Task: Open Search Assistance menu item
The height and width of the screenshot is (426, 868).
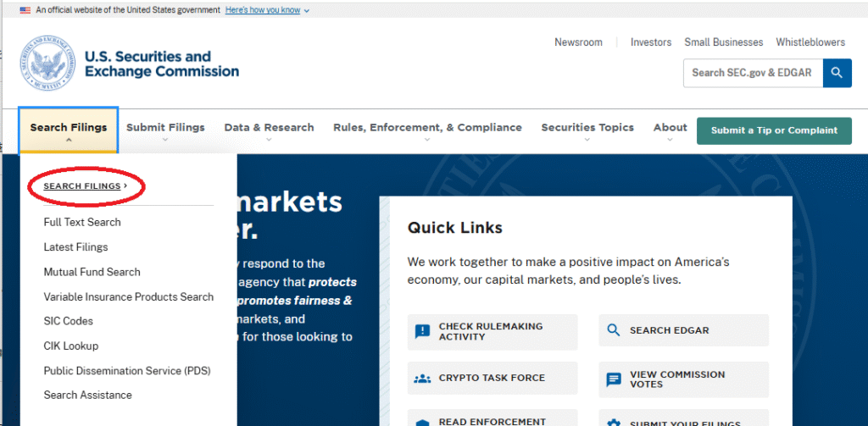Action: point(87,395)
